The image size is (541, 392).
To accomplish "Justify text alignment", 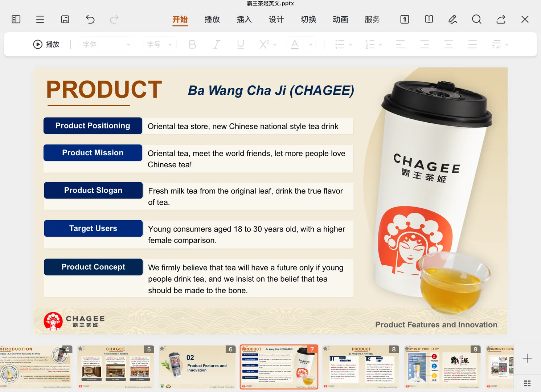I will 472,44.
